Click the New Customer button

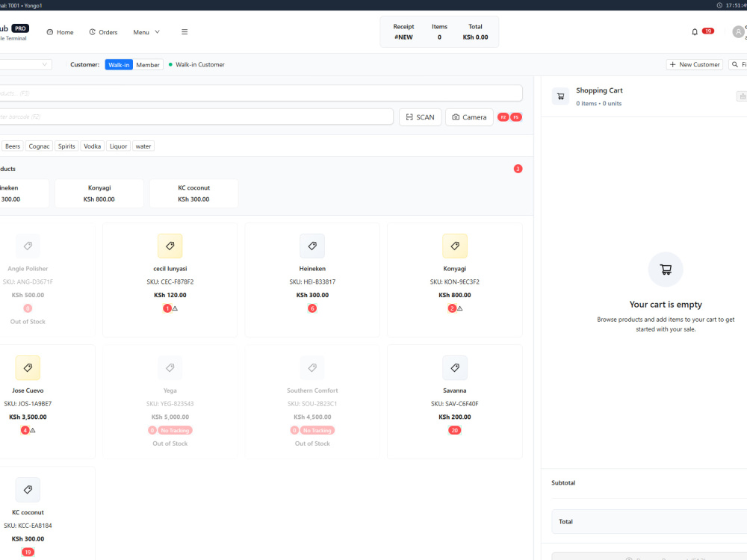tap(695, 64)
